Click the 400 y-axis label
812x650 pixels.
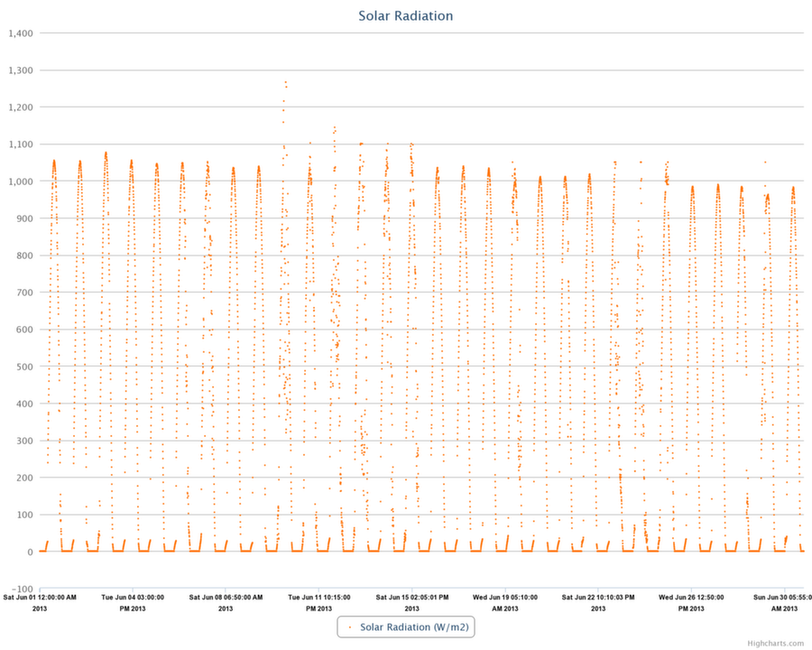pos(24,404)
